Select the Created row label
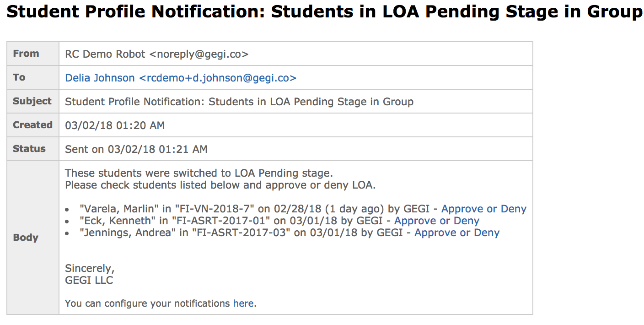This screenshot has width=644, height=325. [x=32, y=125]
